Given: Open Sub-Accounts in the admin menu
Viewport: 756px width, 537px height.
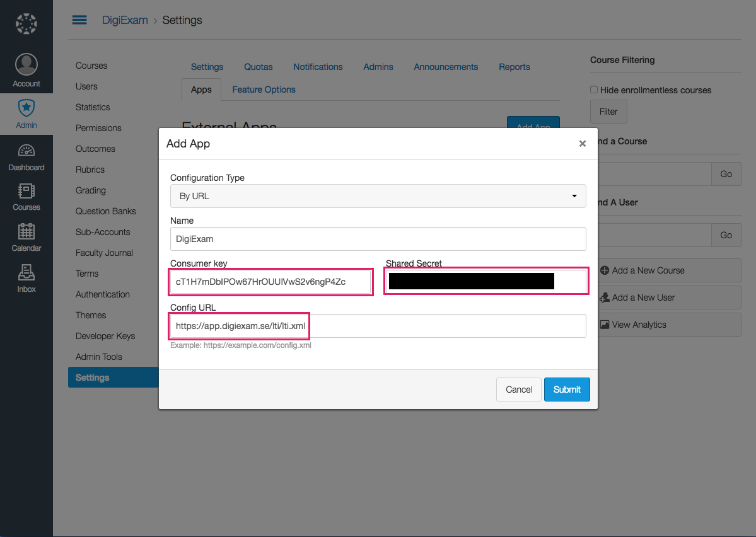Looking at the screenshot, I should point(103,232).
